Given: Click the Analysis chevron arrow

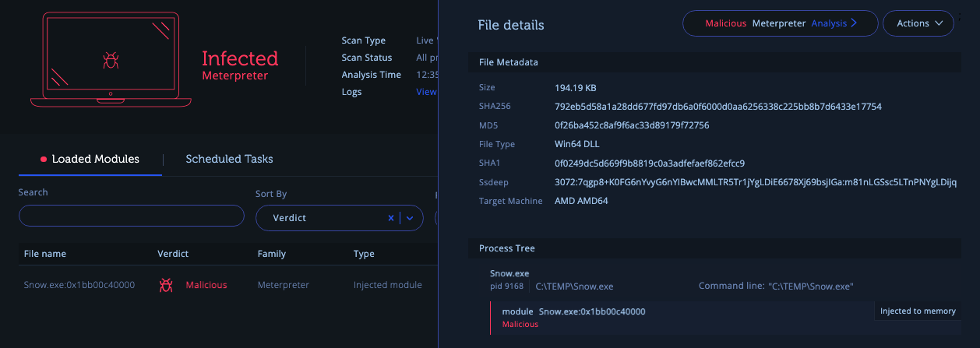Looking at the screenshot, I should click(854, 23).
